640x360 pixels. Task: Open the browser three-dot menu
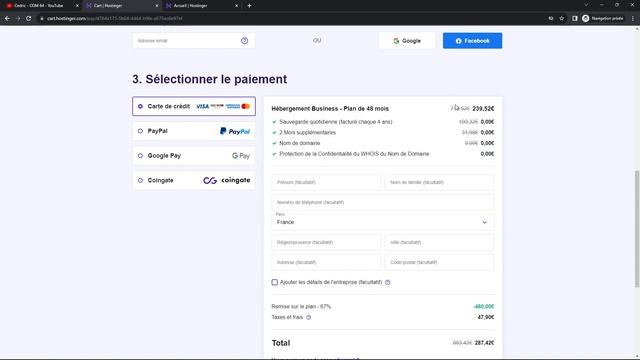point(633,18)
